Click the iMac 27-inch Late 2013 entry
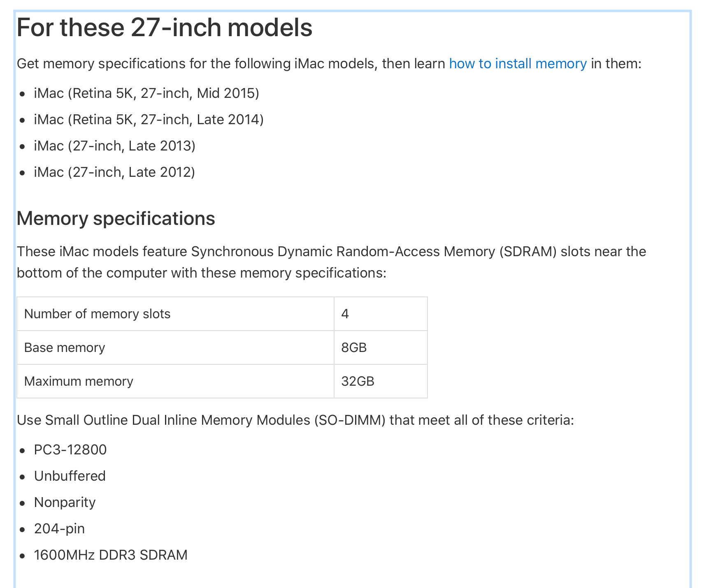Screen dimensions: 711x588 tap(114, 146)
